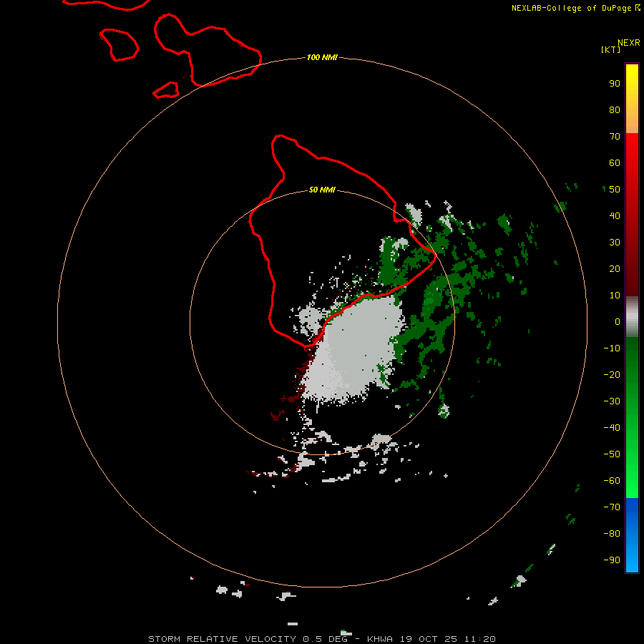Click the STORM RELATIVE VELOCITY product title
The image size is (644, 644).
(x=223, y=639)
